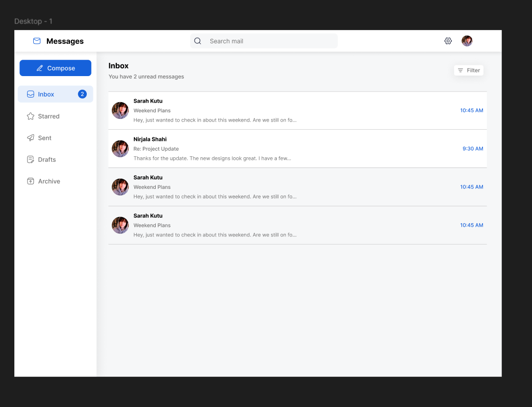532x407 pixels.
Task: Click the paper plane icon beside Sent
Action: tap(31, 138)
